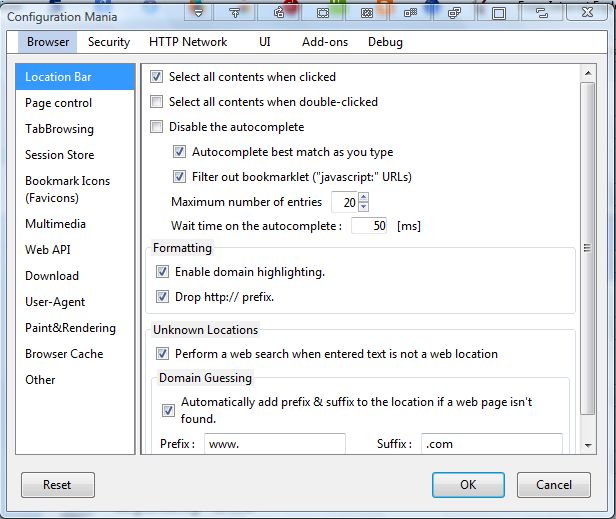The image size is (616, 519).
Task: Toggle Drop http:// prefix checkbox
Action: pos(162,297)
